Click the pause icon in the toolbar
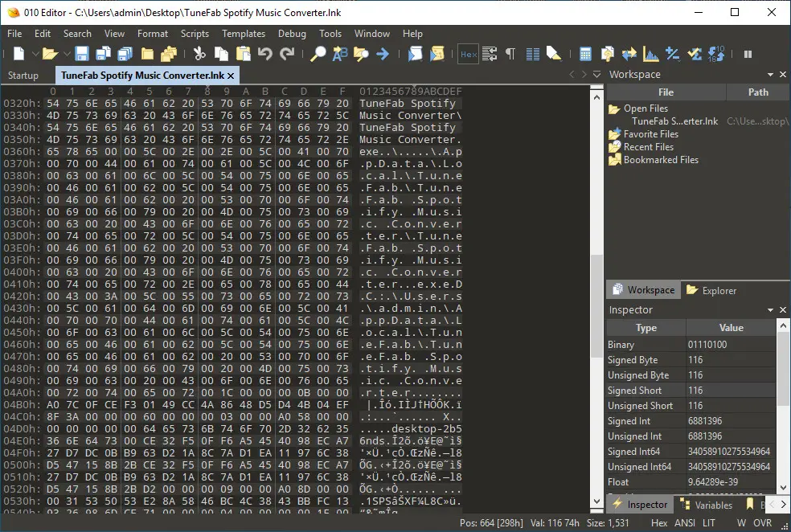791x532 pixels. tap(748, 54)
